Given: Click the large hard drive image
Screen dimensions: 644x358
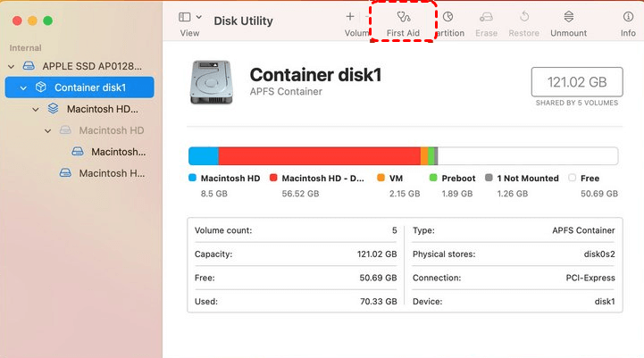Looking at the screenshot, I should pyautogui.click(x=211, y=82).
